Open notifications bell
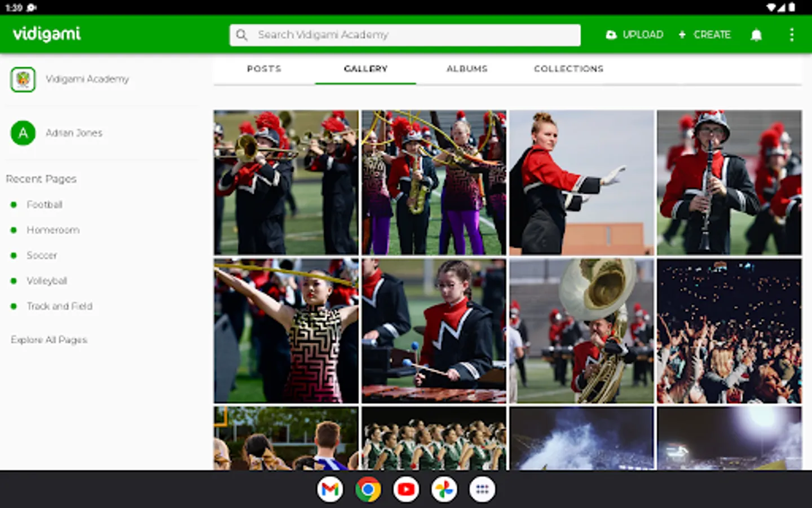Screen dimensions: 812x508 pyautogui.click(x=756, y=35)
